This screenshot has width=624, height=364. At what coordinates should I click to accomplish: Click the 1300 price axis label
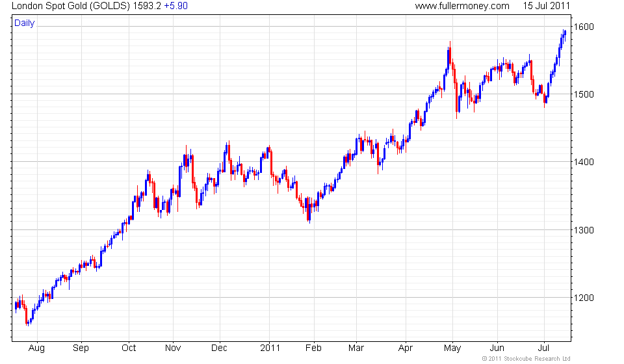(x=584, y=230)
